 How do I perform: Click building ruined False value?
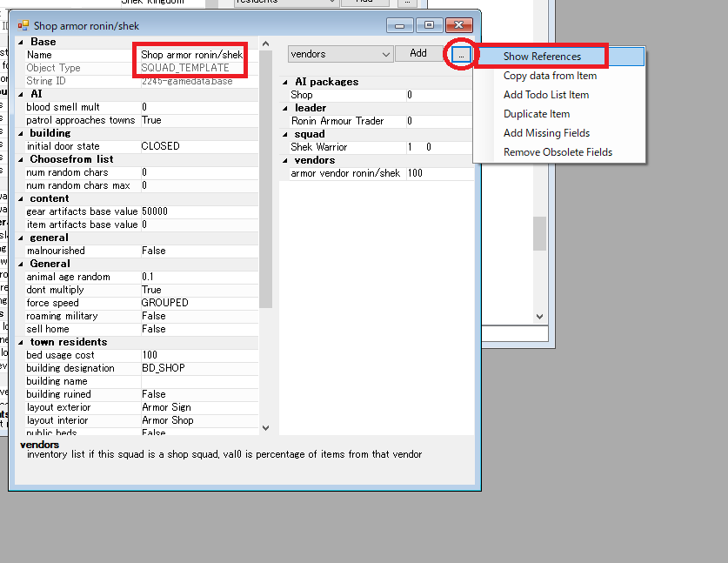[x=199, y=394]
